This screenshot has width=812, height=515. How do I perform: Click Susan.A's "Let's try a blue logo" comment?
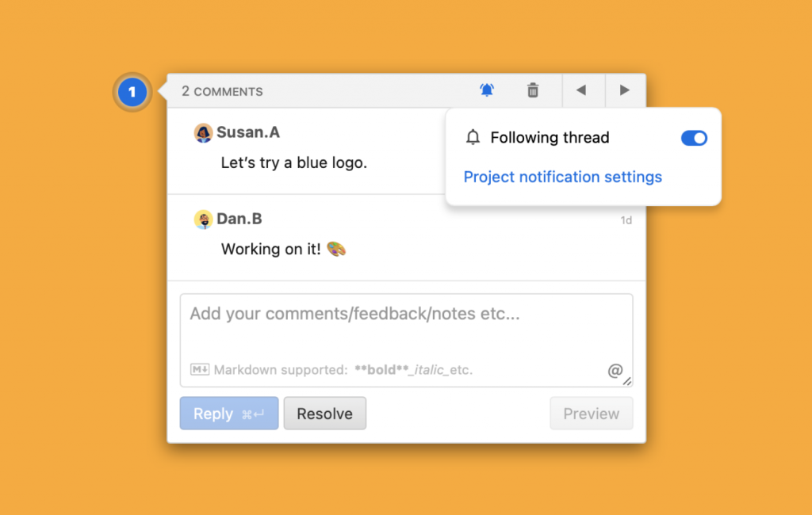(x=294, y=163)
